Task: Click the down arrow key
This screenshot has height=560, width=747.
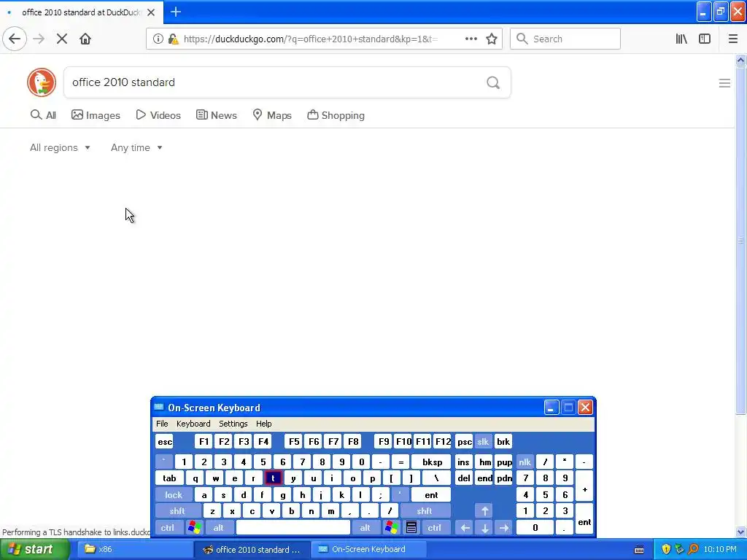Action: 484,528
